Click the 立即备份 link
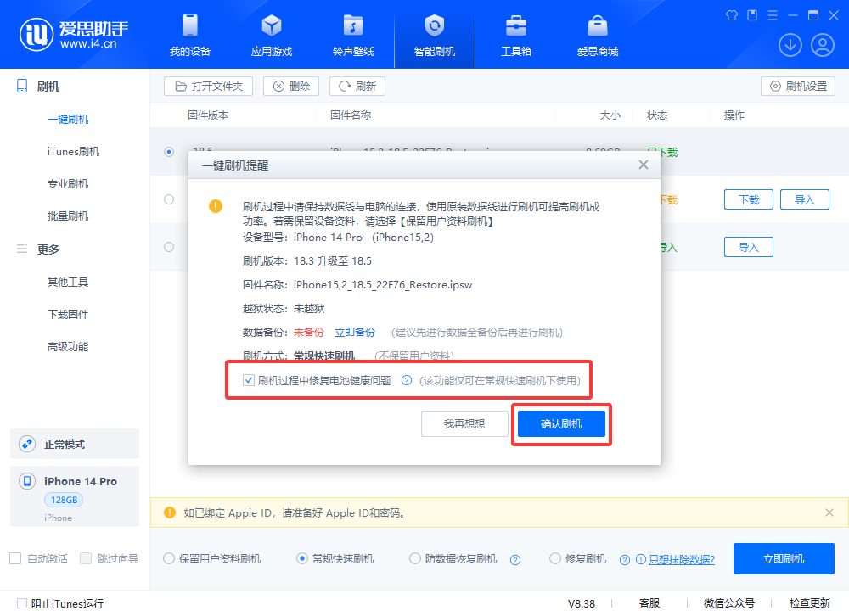Viewport: 849px width, 616px height. [355, 333]
